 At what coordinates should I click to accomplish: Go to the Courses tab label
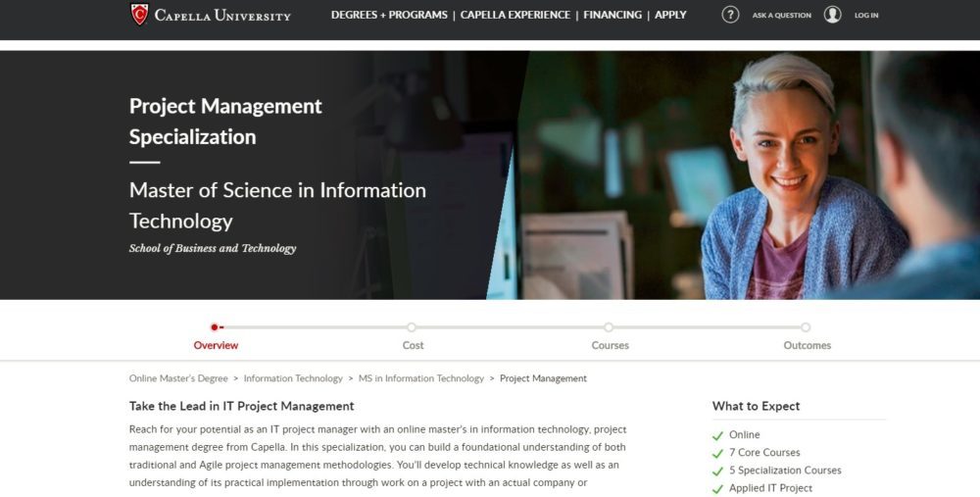[x=610, y=345]
